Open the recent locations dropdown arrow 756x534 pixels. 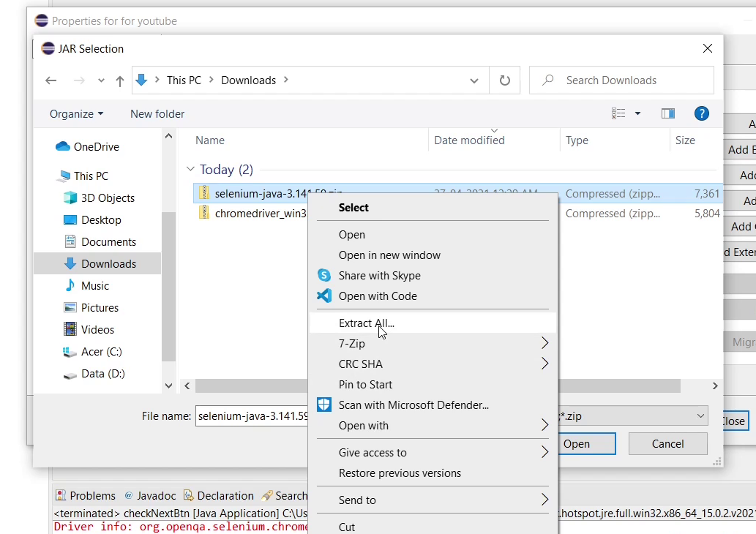[x=101, y=80]
